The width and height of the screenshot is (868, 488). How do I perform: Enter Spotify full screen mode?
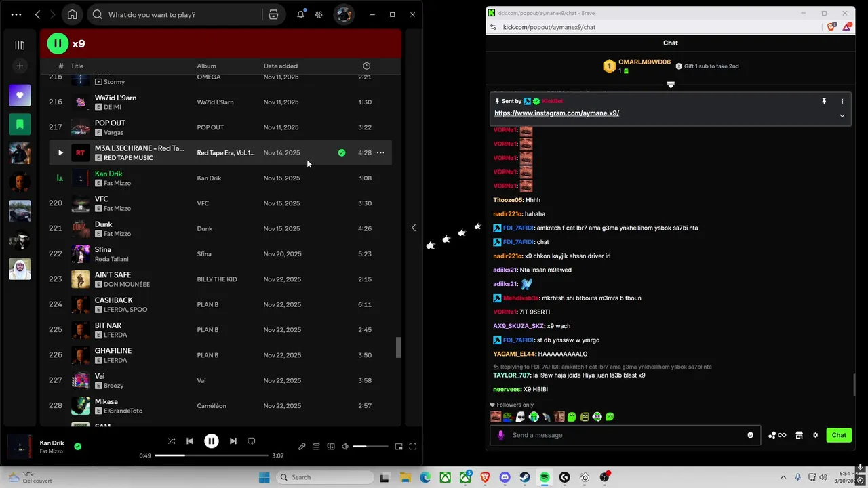click(412, 447)
